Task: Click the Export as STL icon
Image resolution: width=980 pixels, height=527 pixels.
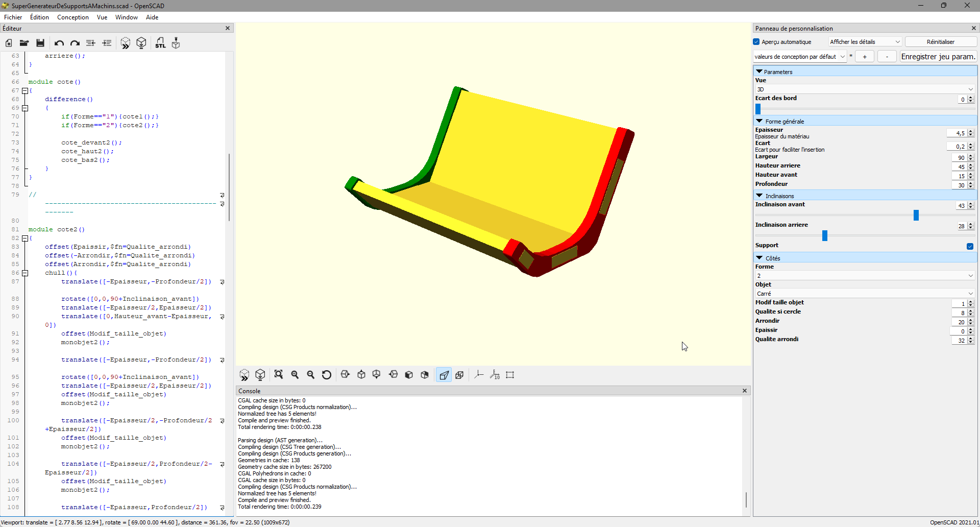Action: (160, 43)
